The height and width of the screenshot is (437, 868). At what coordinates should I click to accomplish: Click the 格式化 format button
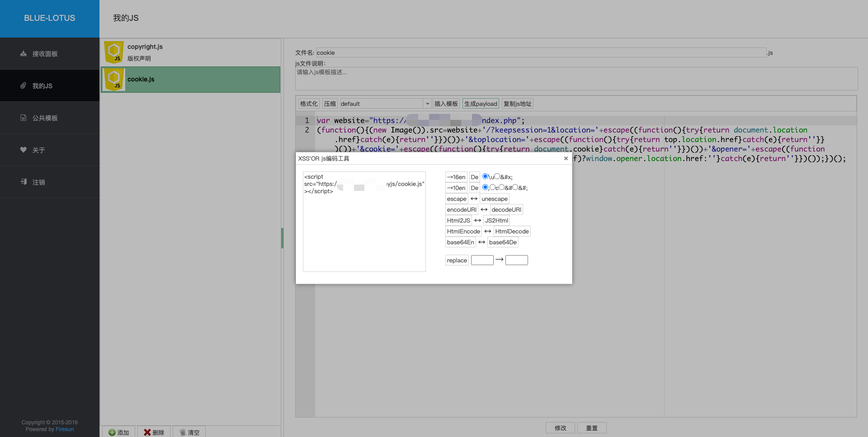tap(309, 104)
